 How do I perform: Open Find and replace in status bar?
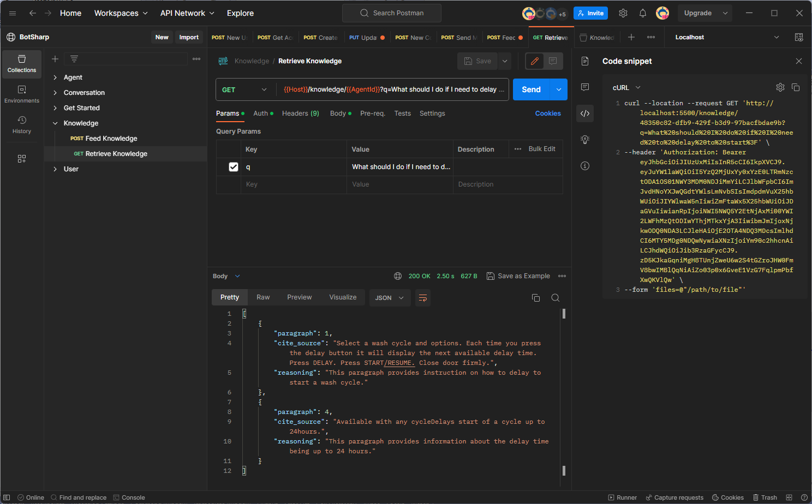click(79, 497)
